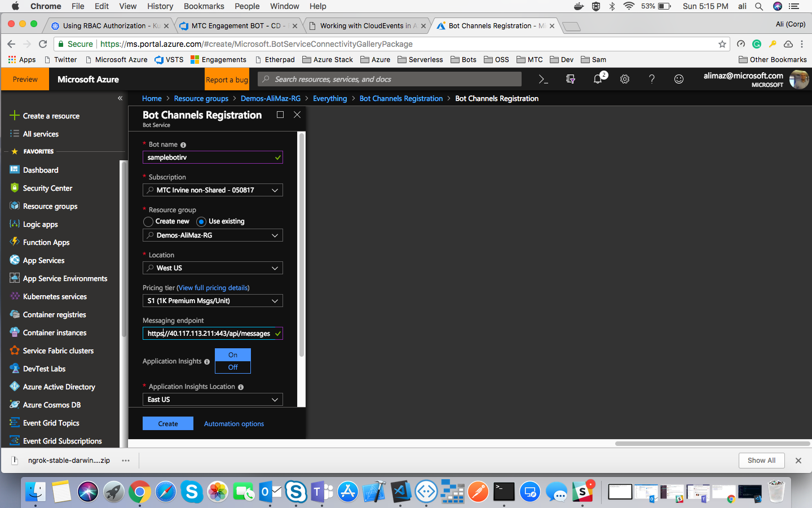Open Container registries in sidebar
Image resolution: width=812 pixels, height=508 pixels.
(54, 314)
